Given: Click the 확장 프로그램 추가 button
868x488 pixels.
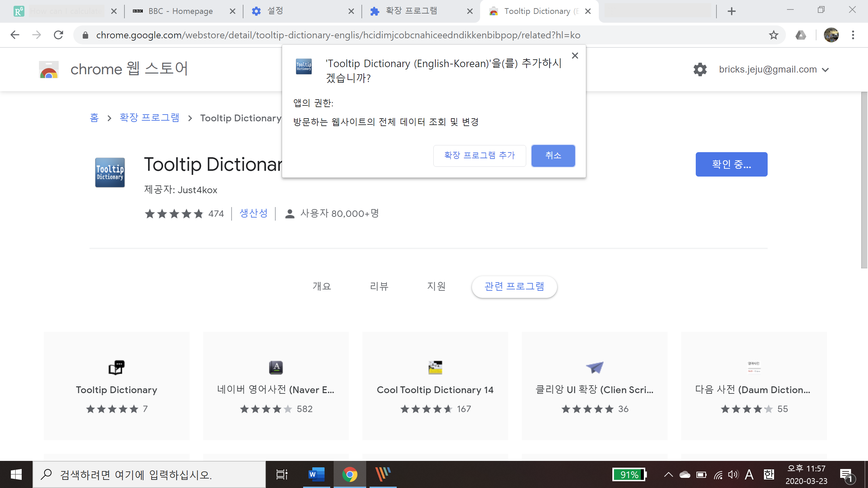Looking at the screenshot, I should [x=479, y=156].
